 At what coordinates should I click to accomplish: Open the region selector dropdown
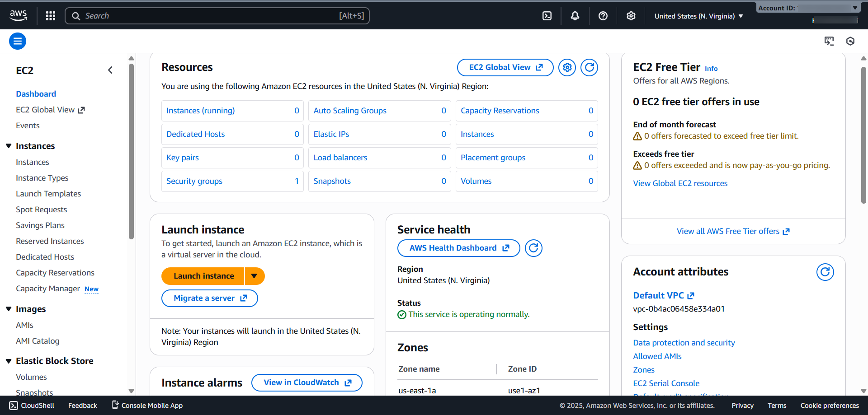[x=698, y=16]
